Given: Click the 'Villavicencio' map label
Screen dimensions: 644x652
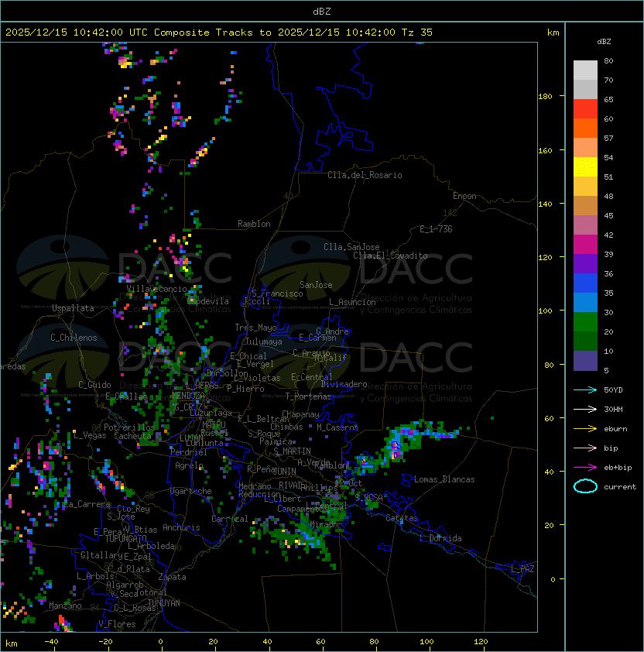Looking at the screenshot, I should (156, 289).
